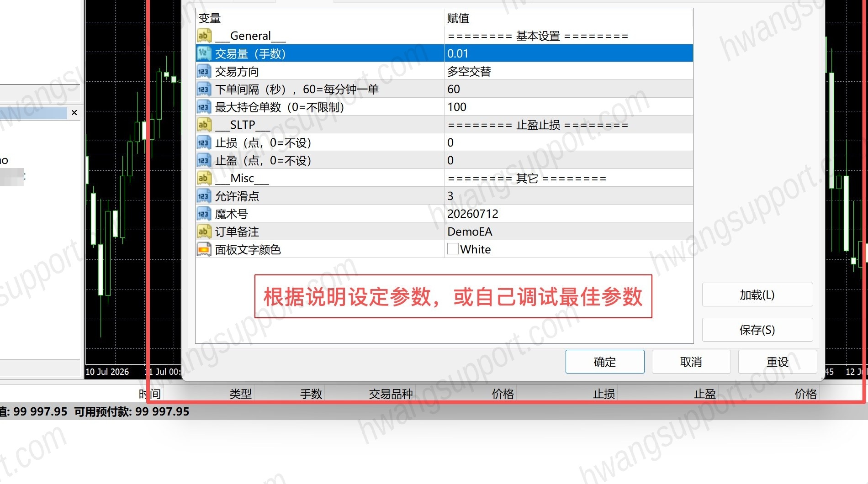The height and width of the screenshot is (484, 868).
Task: Click the 止盈止损 separator value
Action: 538,125
